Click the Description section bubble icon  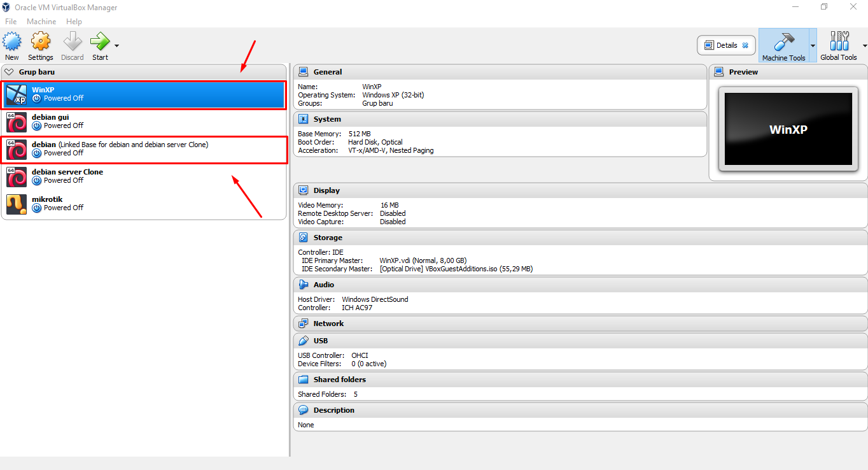point(304,410)
